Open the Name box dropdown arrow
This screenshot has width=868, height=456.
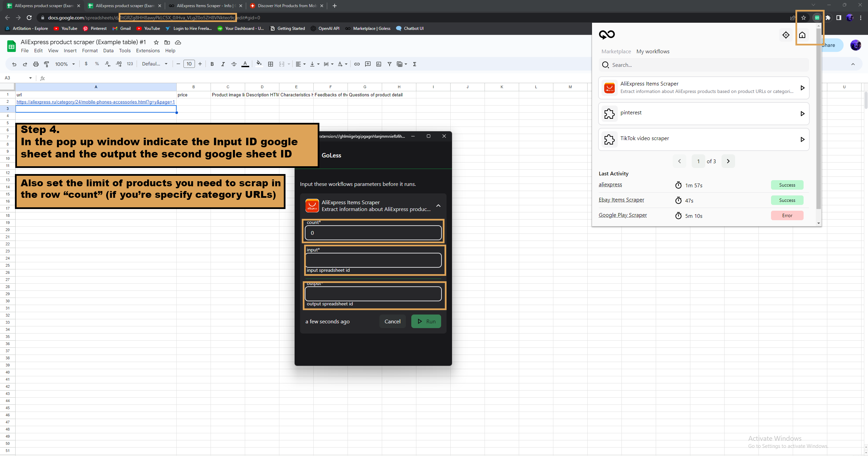pos(31,78)
